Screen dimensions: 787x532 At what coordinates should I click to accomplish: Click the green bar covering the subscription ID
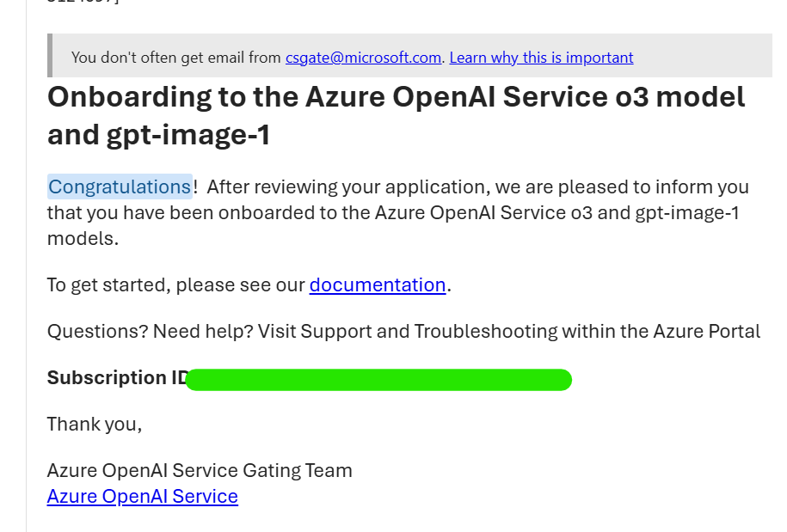point(378,380)
